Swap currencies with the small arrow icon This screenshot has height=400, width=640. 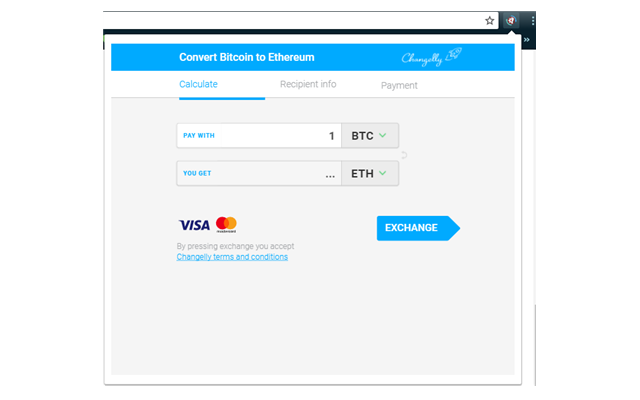(x=404, y=155)
